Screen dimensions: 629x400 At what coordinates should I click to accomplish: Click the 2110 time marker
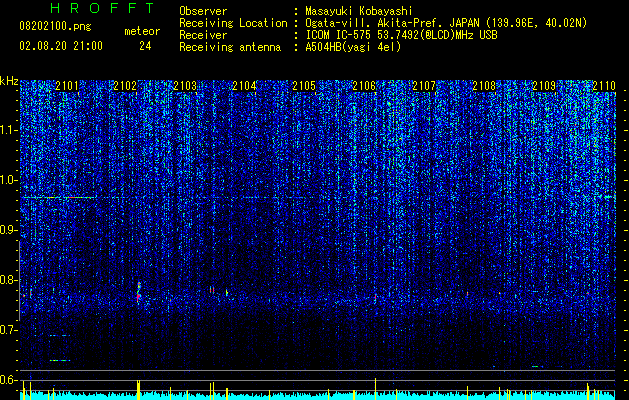[x=604, y=86]
